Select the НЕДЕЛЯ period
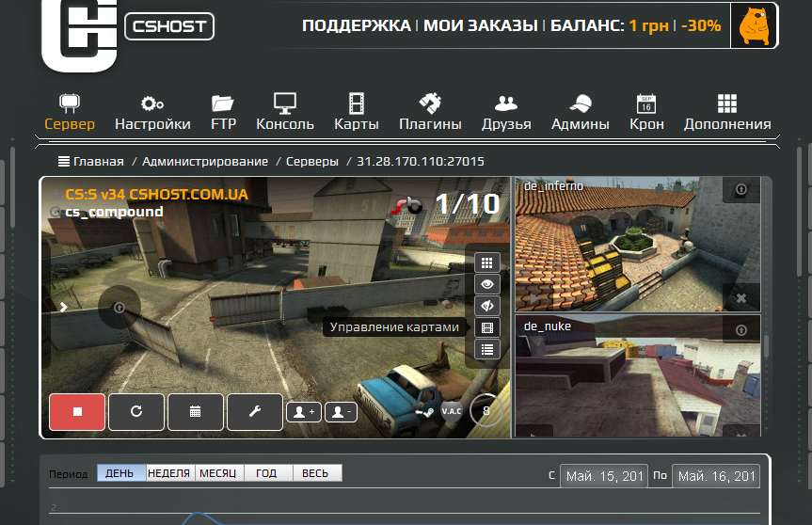This screenshot has width=812, height=525. coord(168,473)
